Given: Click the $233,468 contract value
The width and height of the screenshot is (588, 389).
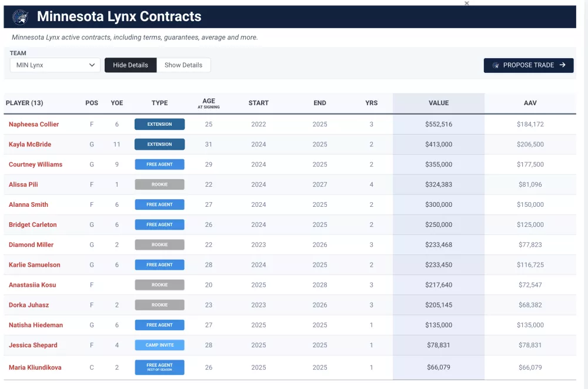Looking at the screenshot, I should tap(439, 244).
